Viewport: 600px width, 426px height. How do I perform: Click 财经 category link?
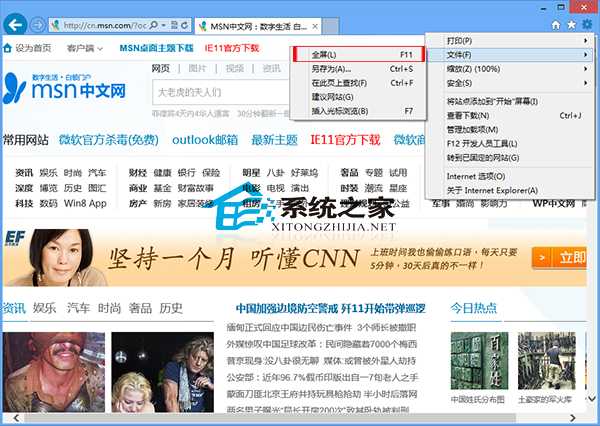tap(138, 173)
